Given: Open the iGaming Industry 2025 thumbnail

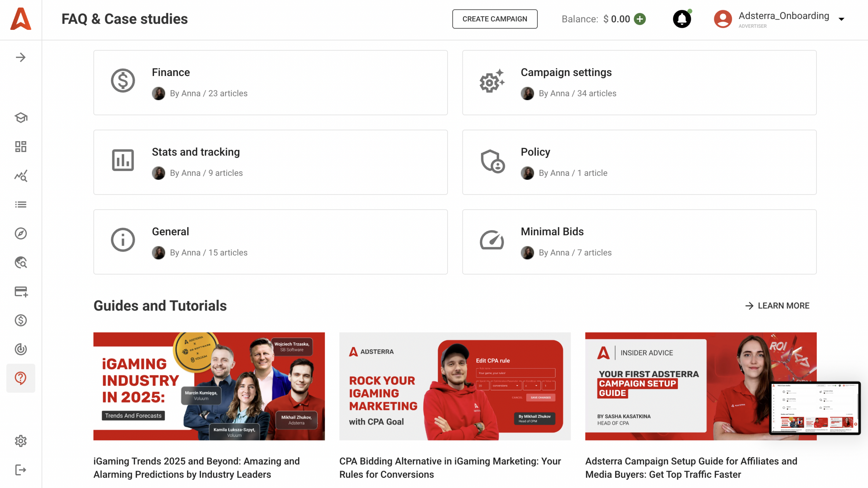Looking at the screenshot, I should 209,386.
